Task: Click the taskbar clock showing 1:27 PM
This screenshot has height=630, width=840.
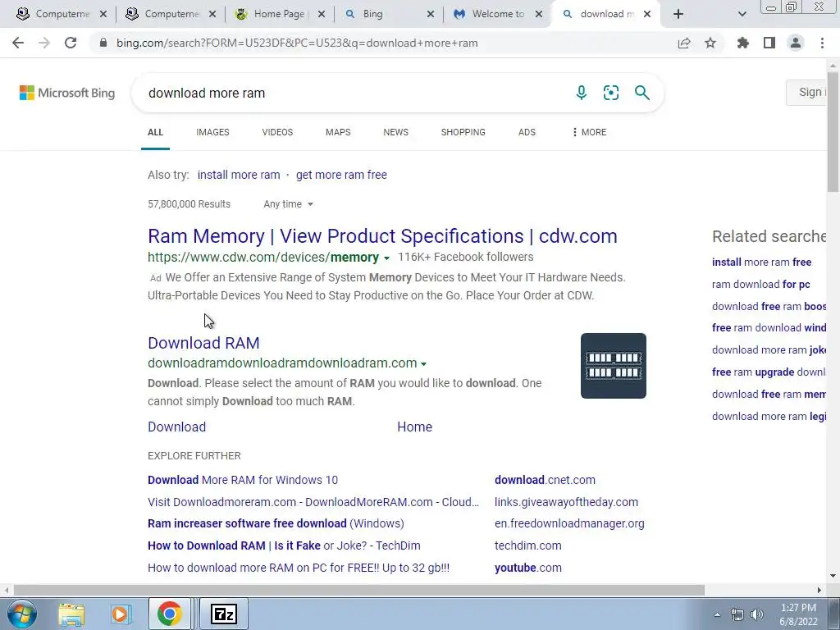Action: (x=798, y=614)
